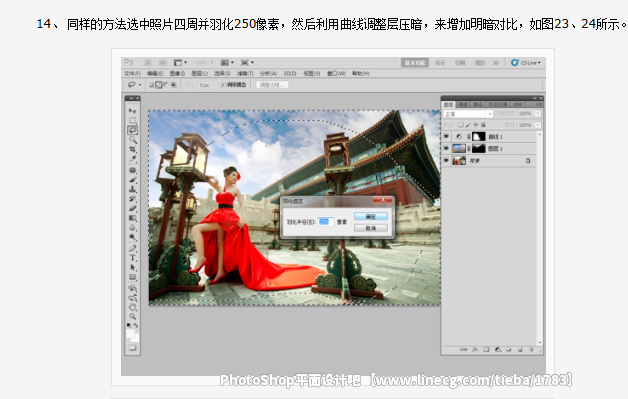
Task: Open the layer opacity 100% dropdown arrow
Action: click(x=538, y=114)
